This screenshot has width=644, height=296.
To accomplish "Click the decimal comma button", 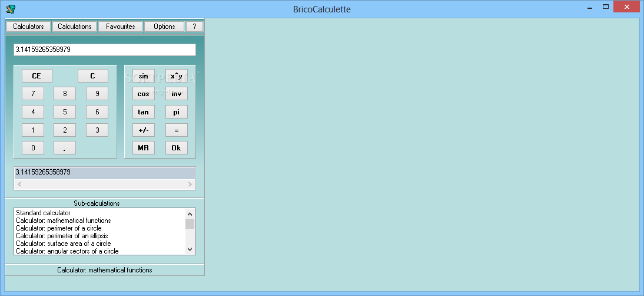I will (65, 148).
